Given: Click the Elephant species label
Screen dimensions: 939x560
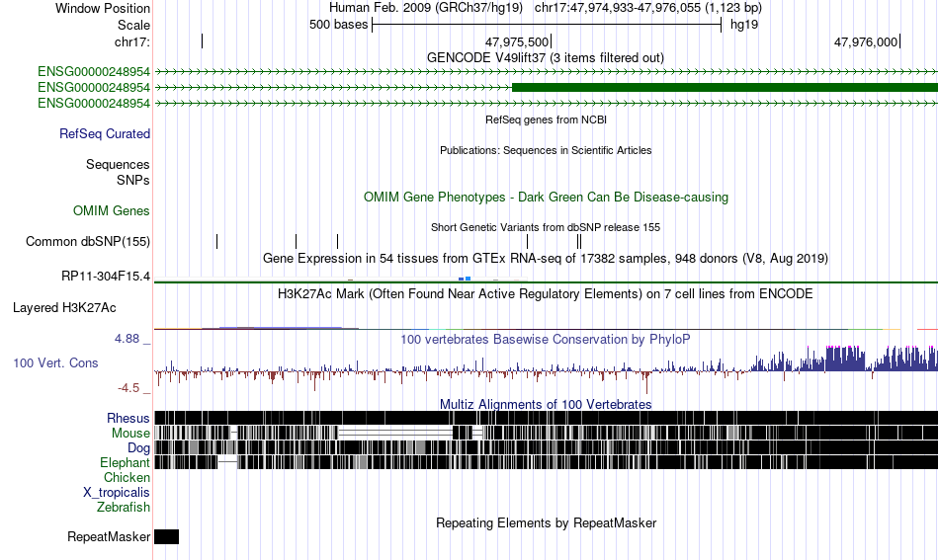Looking at the screenshot, I should point(125,463).
